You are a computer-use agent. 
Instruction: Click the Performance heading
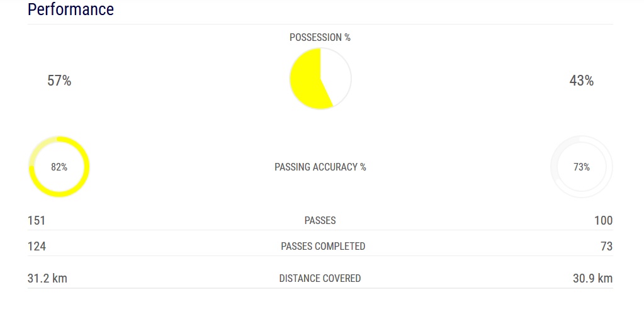coord(71,9)
